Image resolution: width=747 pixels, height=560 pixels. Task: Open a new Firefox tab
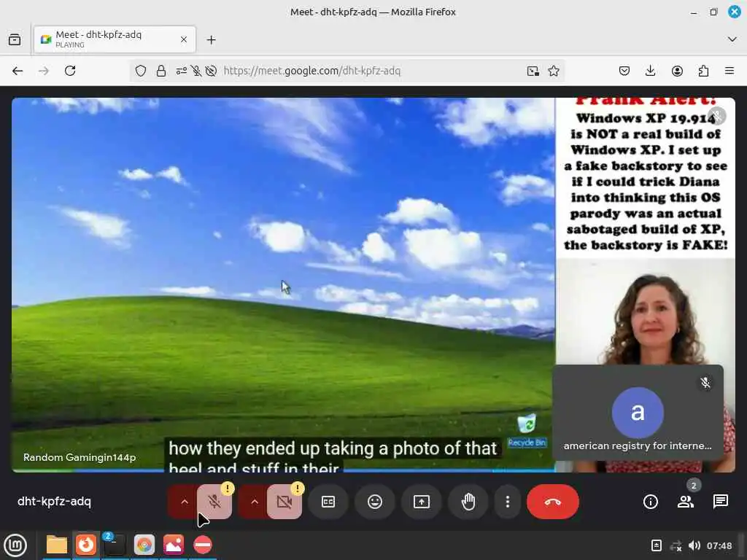point(211,39)
